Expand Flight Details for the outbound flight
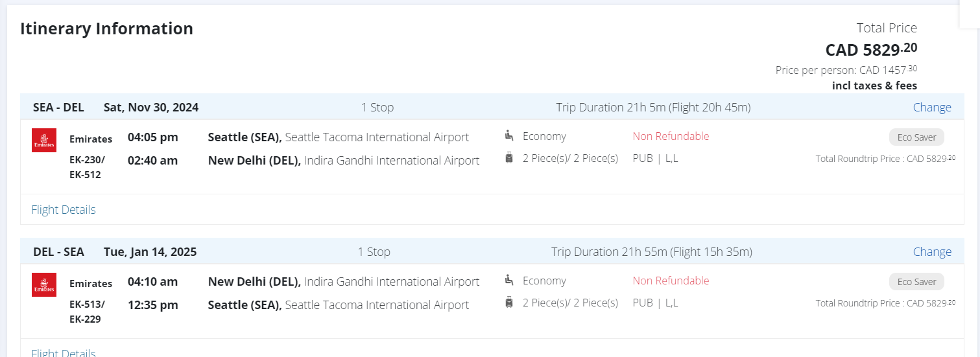Image resolution: width=980 pixels, height=357 pixels. 64,209
